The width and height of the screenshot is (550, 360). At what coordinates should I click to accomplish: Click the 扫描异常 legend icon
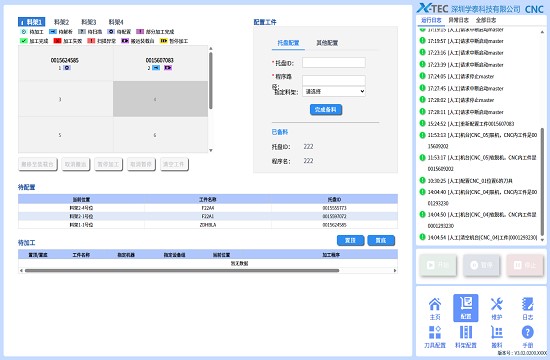[x=91, y=41]
